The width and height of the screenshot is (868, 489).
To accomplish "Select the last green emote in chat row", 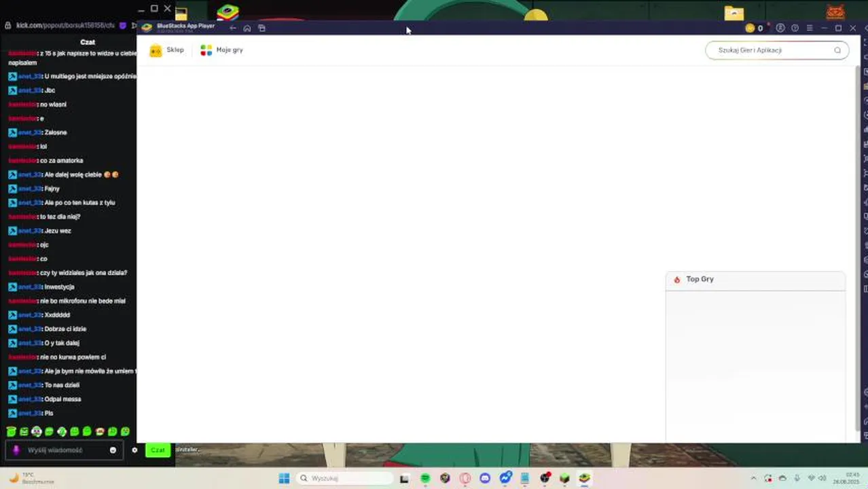I will coord(125,431).
